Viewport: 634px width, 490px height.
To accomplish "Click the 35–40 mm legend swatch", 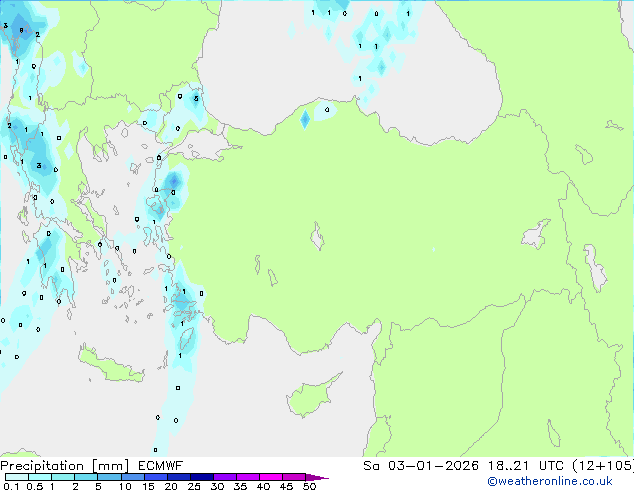I will click(247, 477).
